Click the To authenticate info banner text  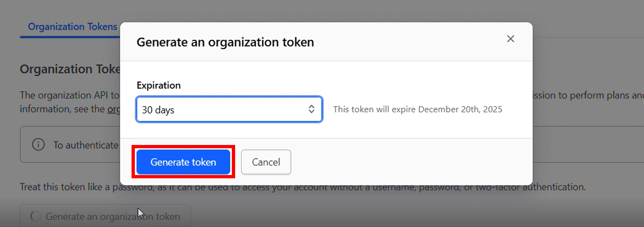click(86, 145)
